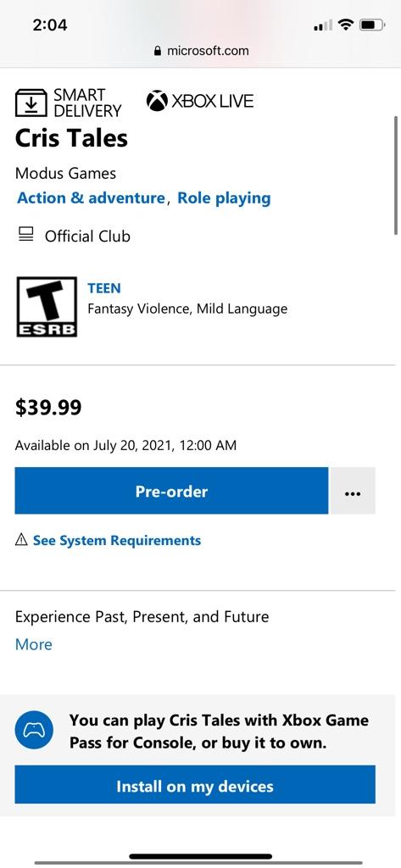Expand the description with More
401x868 pixels.
point(34,644)
